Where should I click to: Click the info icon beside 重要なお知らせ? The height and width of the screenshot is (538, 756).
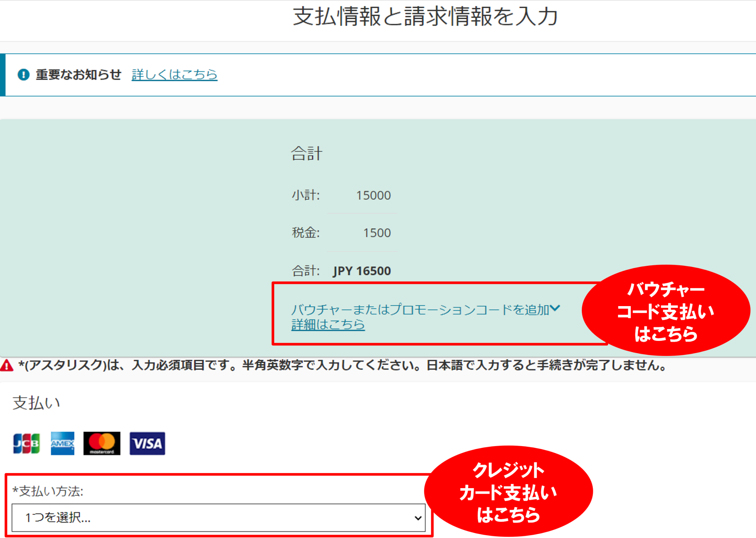(23, 74)
